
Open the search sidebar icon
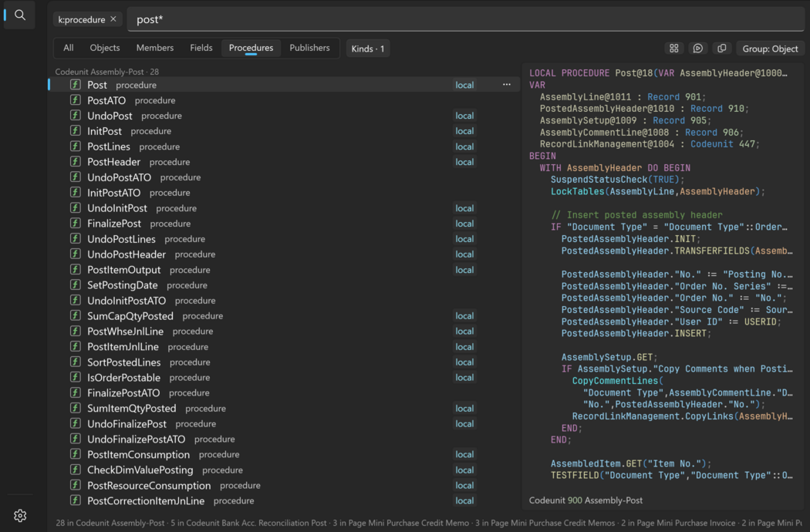19,15
